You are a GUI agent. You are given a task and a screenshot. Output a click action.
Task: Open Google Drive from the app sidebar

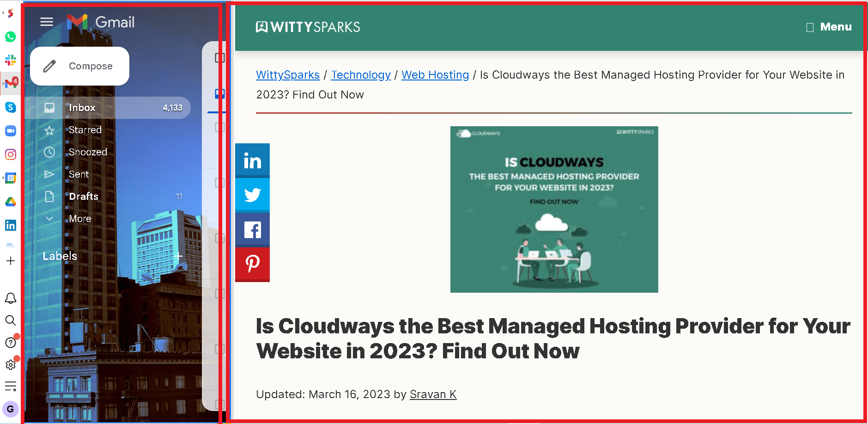[x=10, y=202]
